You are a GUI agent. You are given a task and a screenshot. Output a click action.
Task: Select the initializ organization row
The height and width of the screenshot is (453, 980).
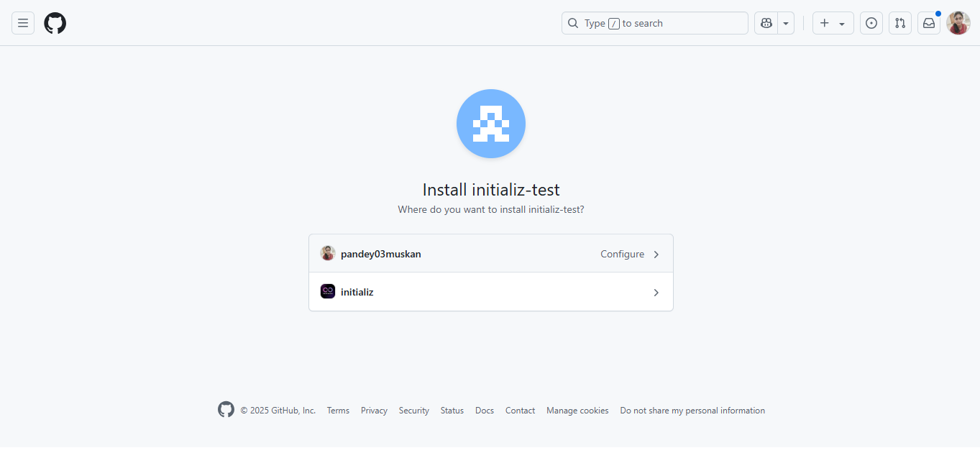tap(491, 292)
